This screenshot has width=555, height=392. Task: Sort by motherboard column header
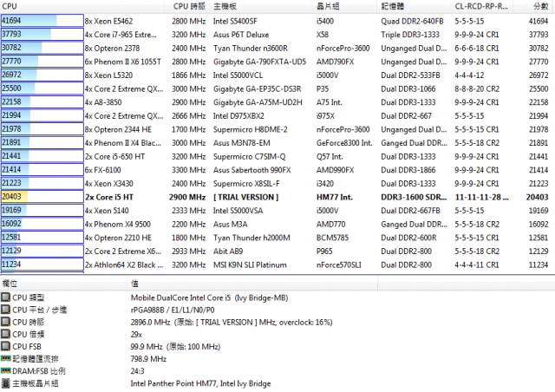coord(262,6)
